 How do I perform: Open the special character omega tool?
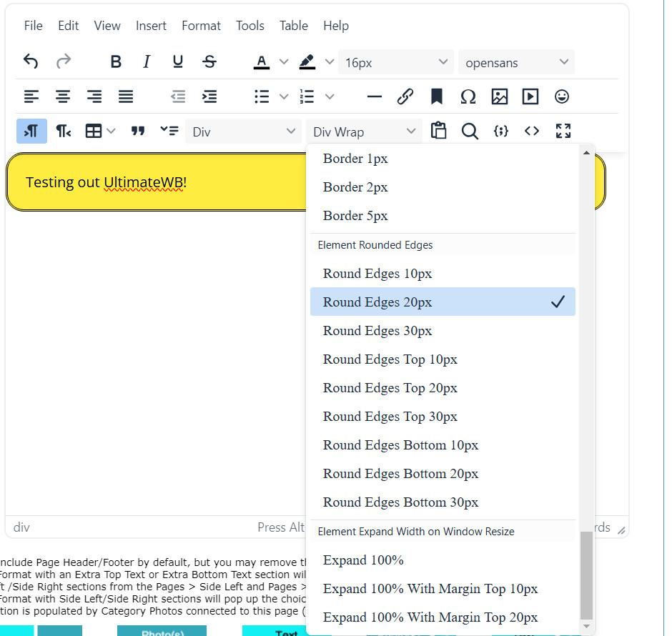click(468, 96)
